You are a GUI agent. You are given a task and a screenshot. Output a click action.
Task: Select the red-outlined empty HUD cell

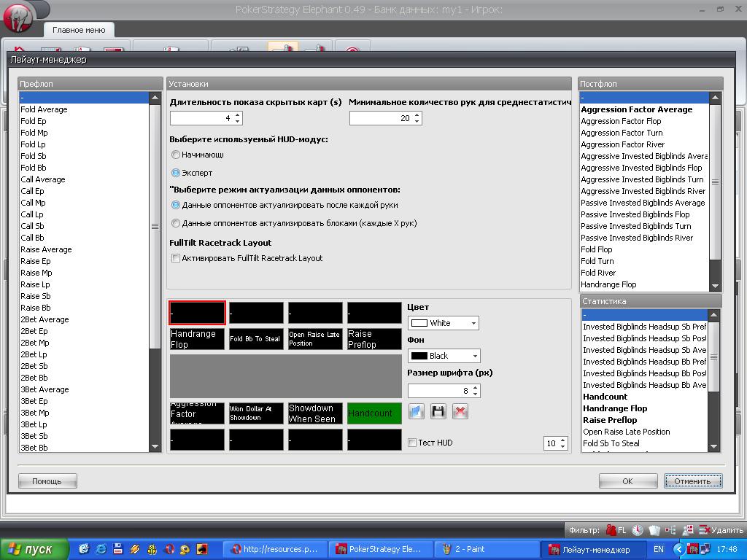(197, 314)
